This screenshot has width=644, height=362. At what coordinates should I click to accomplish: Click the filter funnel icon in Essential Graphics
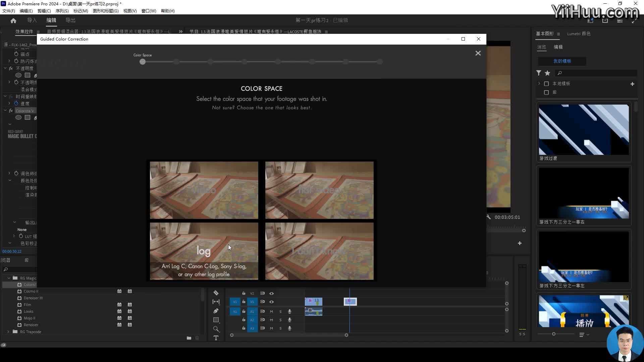(539, 73)
